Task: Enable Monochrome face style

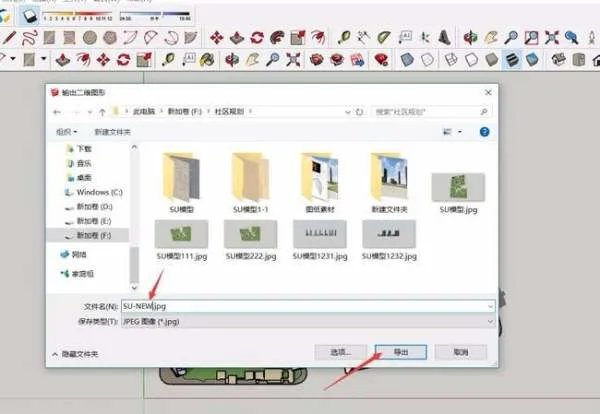Action: (x=532, y=59)
